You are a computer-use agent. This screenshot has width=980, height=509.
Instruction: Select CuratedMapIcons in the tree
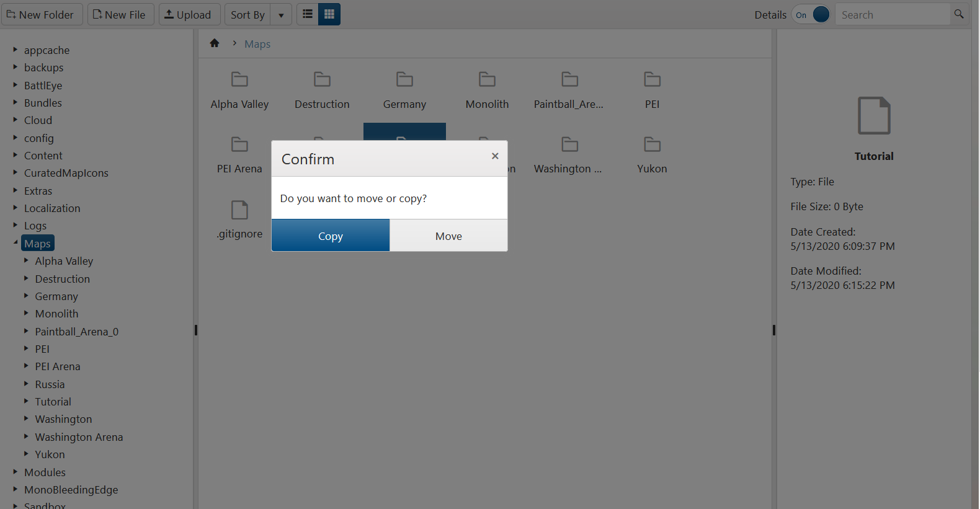(66, 173)
